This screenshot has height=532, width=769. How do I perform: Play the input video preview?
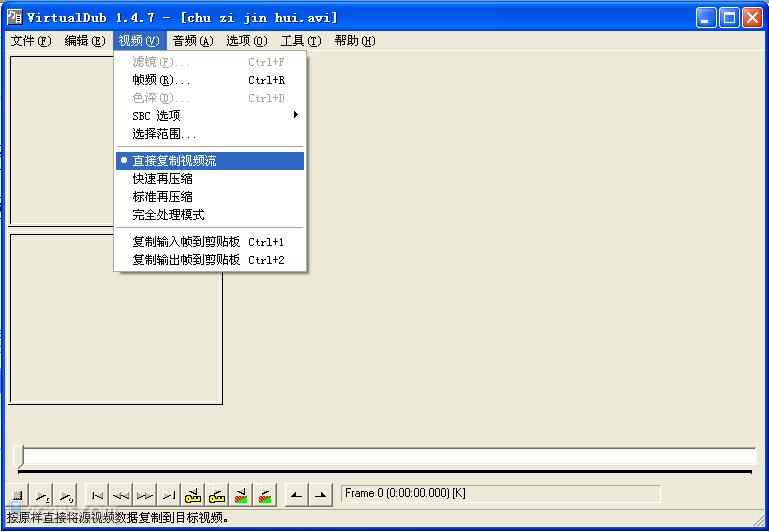point(42,495)
